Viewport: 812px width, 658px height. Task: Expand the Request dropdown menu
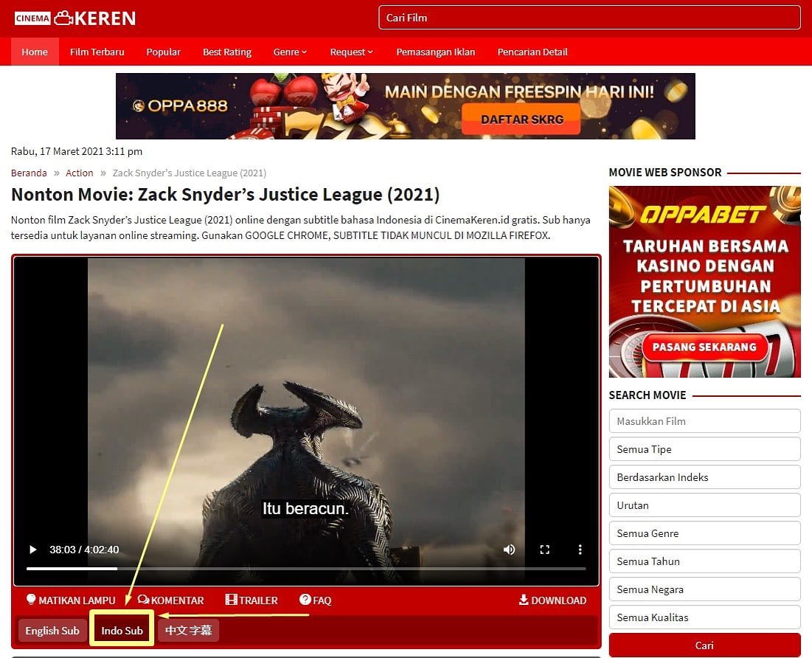point(351,52)
